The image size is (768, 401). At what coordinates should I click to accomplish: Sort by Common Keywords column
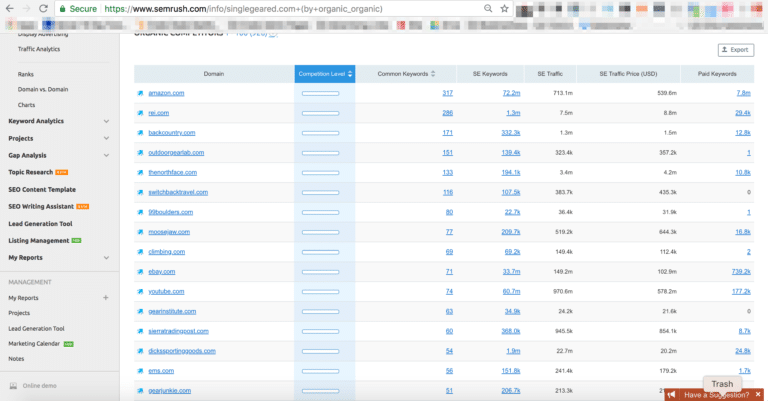pyautogui.click(x=406, y=74)
